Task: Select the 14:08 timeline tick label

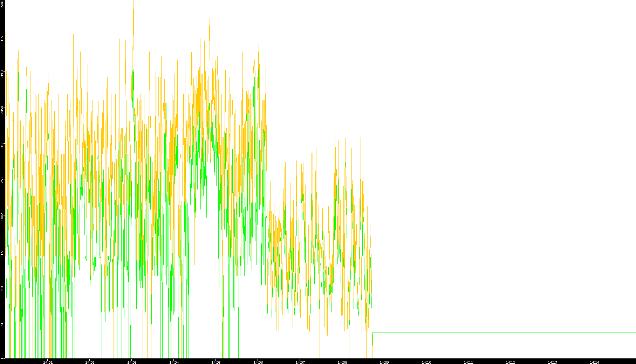Action: tap(342, 362)
